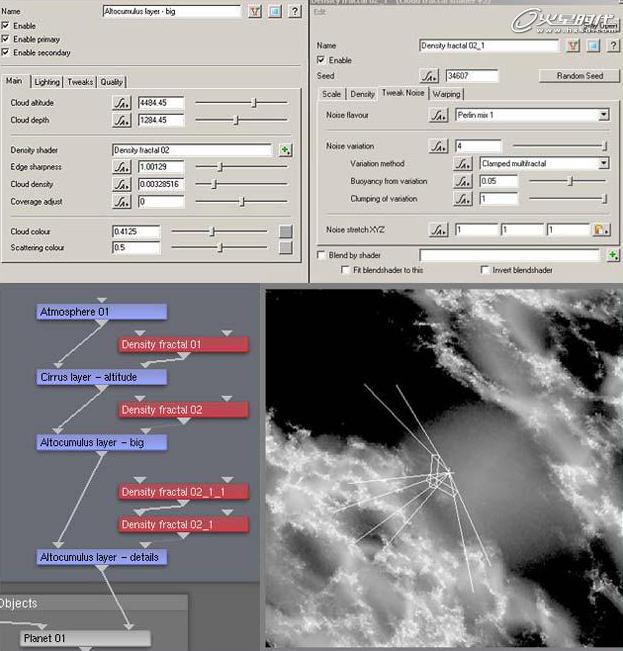This screenshot has height=651, width=623.
Task: Toggle Enable checkbox for Density fractal 02_1
Action: click(x=321, y=60)
